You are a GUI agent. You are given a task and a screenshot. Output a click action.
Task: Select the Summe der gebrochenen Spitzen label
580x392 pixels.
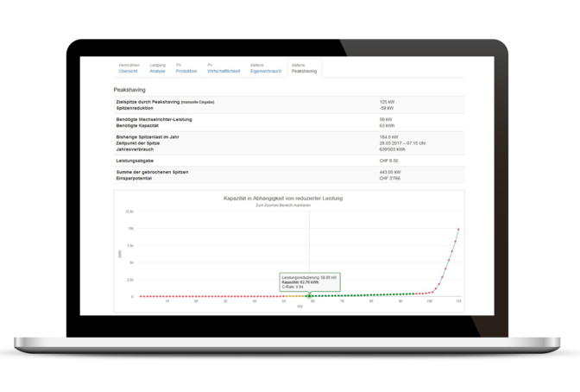coord(151,170)
